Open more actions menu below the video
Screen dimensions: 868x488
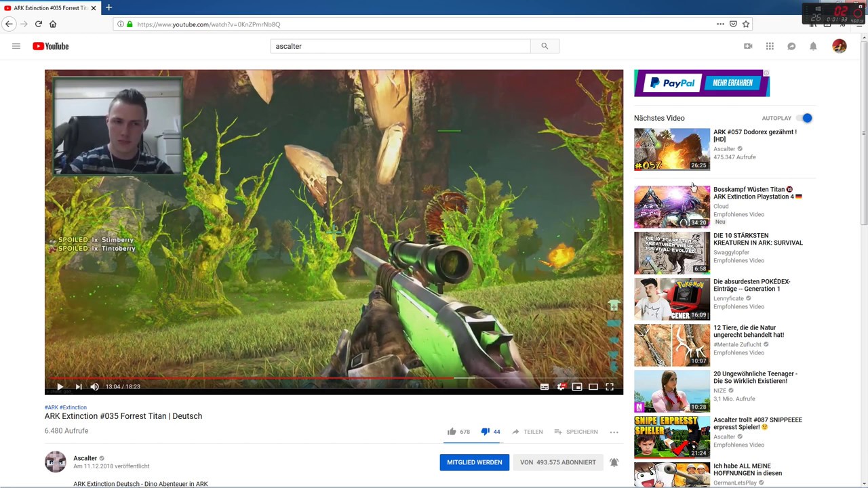point(614,432)
